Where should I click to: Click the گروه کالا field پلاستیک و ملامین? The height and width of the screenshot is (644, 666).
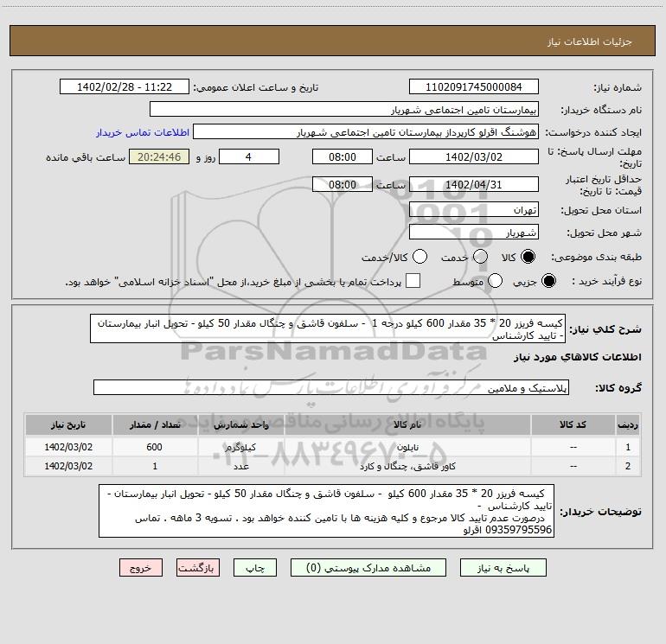[331, 387]
